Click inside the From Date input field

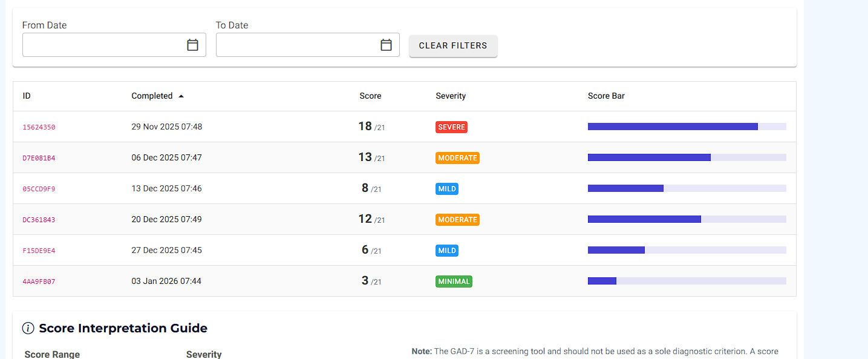coord(103,45)
